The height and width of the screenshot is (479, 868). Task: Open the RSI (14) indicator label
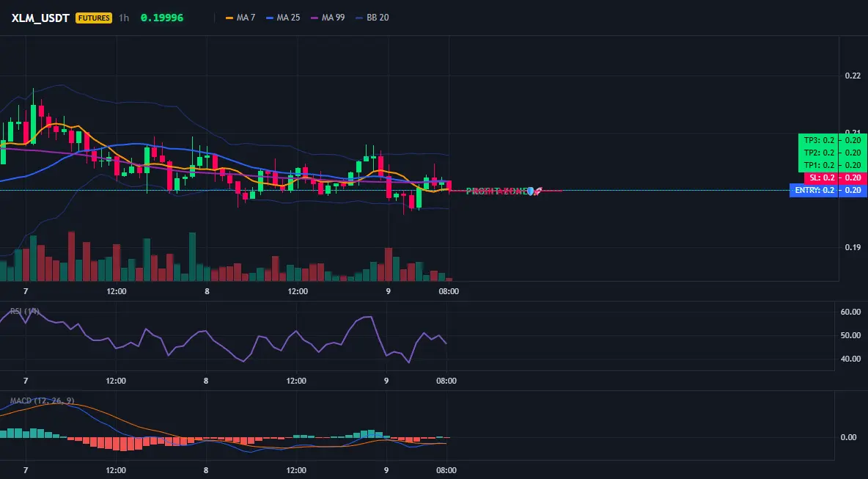point(25,311)
